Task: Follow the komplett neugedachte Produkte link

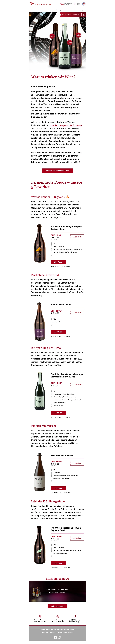Action: click(x=66, y=125)
